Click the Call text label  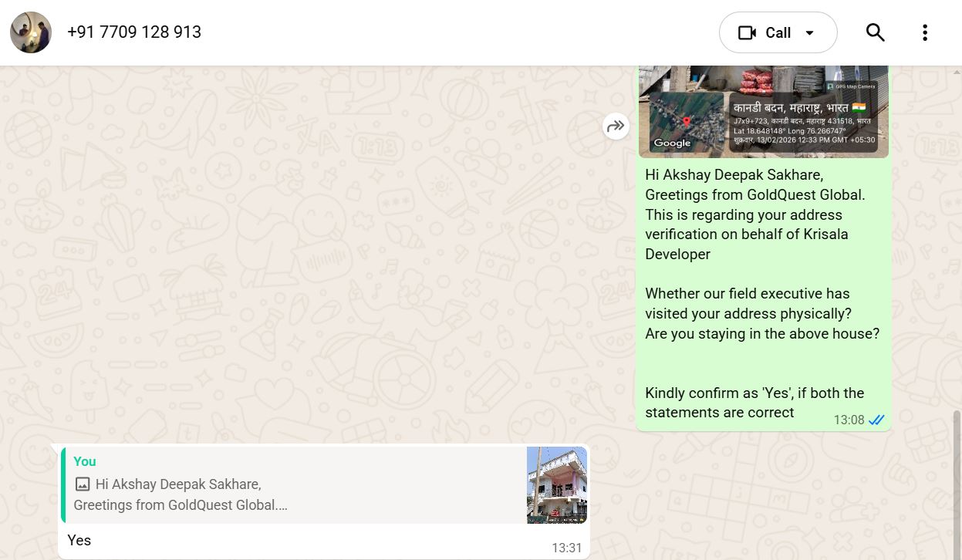point(778,32)
